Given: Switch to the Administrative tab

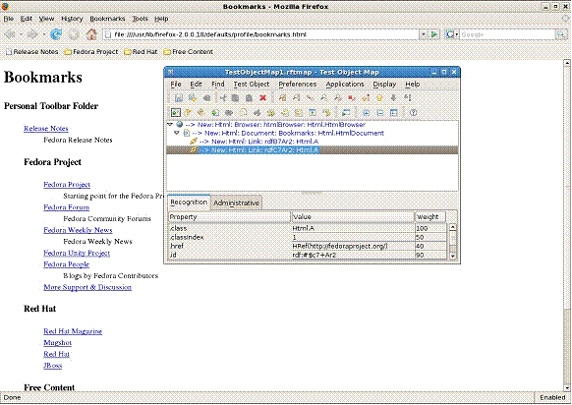Looking at the screenshot, I should 236,203.
